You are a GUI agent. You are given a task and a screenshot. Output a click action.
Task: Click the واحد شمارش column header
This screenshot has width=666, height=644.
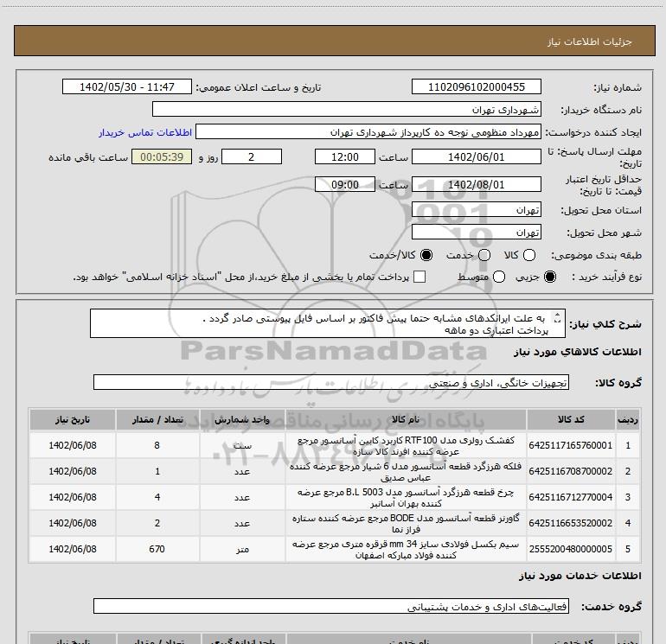[x=242, y=420]
